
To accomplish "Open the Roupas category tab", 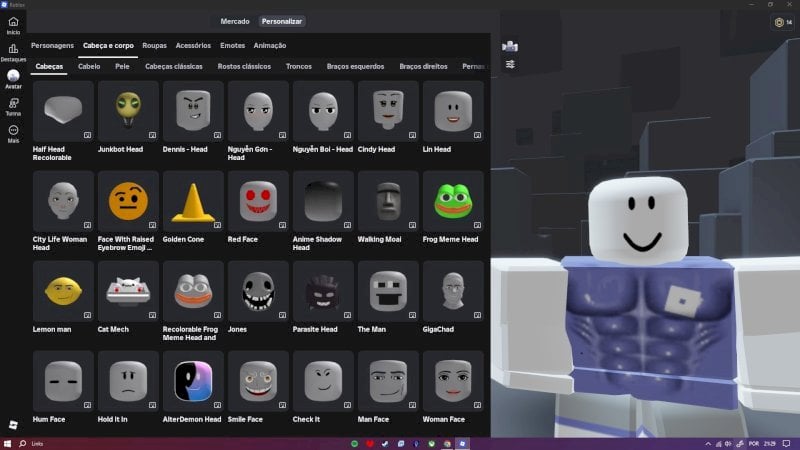I will pos(155,45).
